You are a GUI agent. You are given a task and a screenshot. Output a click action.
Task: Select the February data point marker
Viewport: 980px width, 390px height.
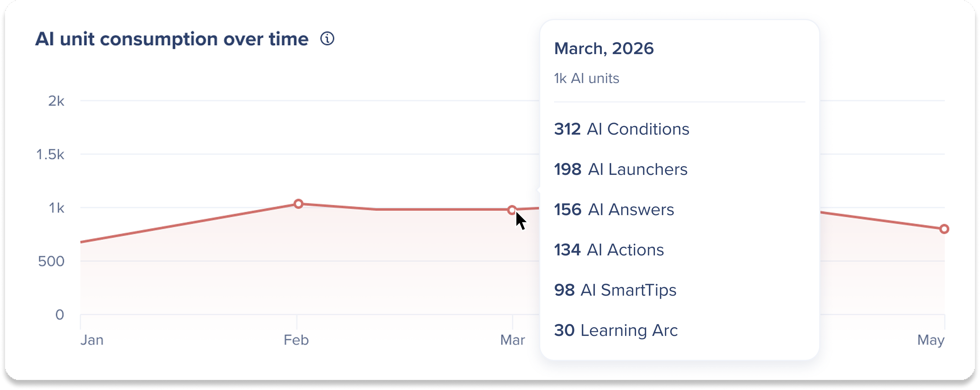tap(298, 204)
